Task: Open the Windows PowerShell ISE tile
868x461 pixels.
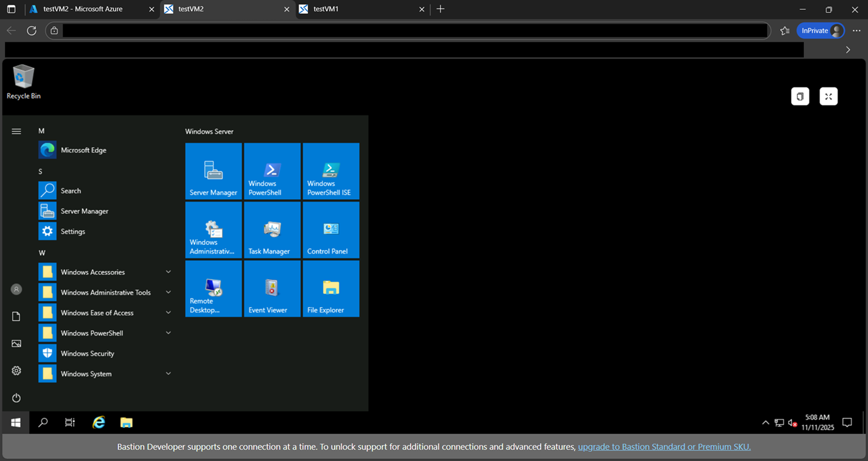Action: click(331, 171)
